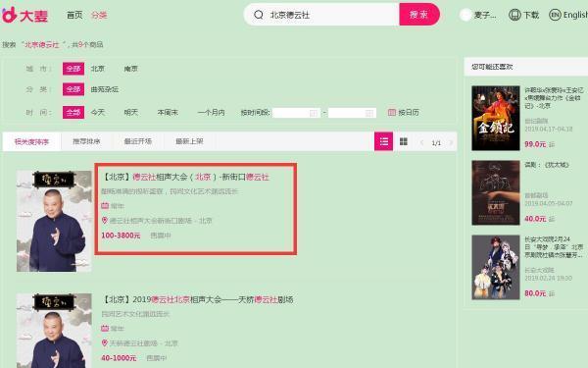Select the list view icon
Screen dimensions: 588x368
pos(383,141)
